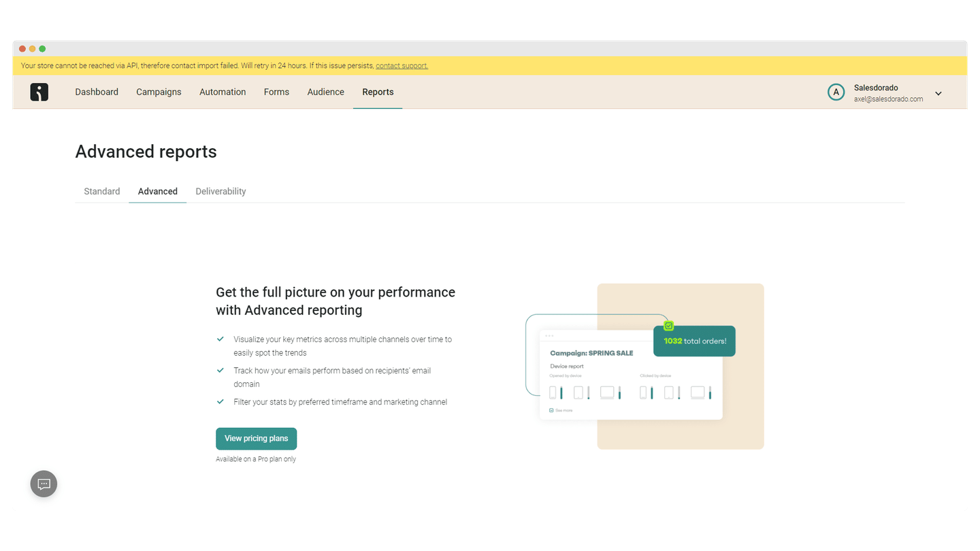Click the green window maximize dot
This screenshot has width=980, height=551.
[x=42, y=49]
